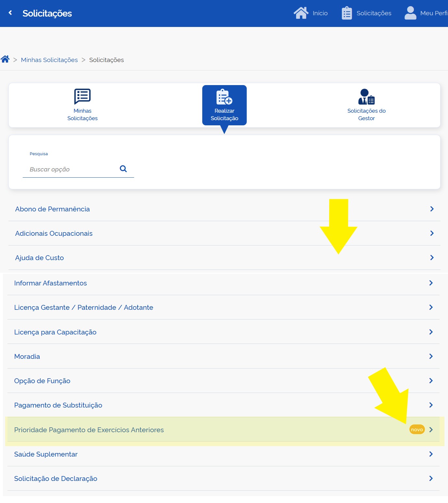The height and width of the screenshot is (503, 448).
Task: Click the breadcrumb home icon
Action: click(x=5, y=59)
